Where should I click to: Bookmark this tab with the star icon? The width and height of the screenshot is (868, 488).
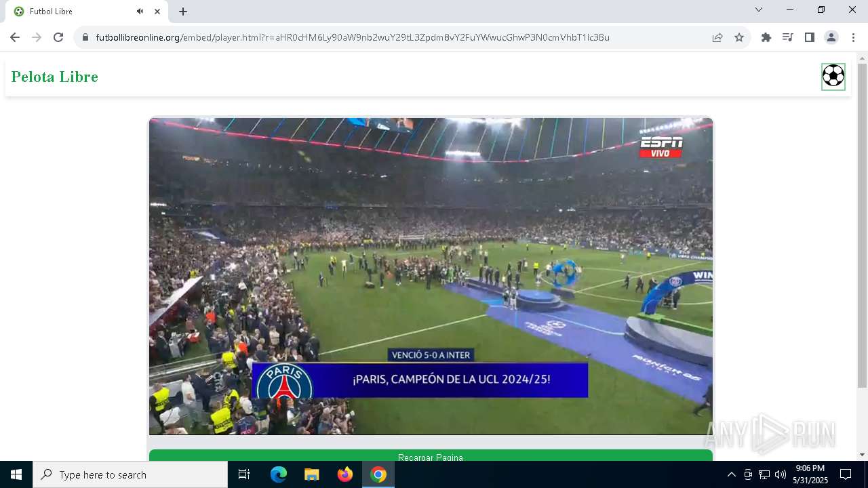[x=739, y=37]
